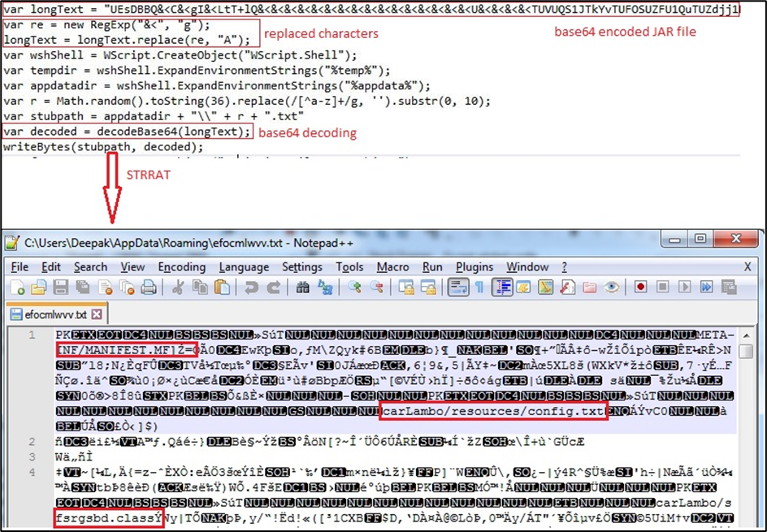Open the Plugins menu
Screen dimensions: 767x532
474,267
